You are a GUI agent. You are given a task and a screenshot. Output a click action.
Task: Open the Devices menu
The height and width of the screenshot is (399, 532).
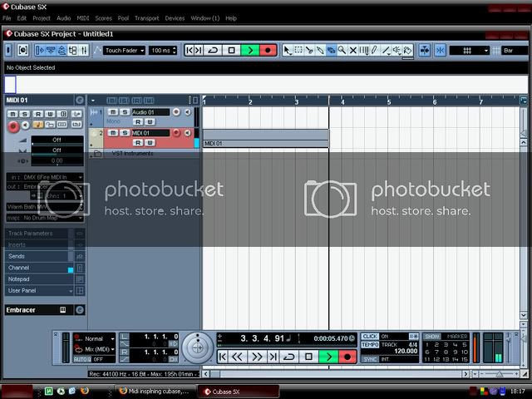(x=175, y=18)
